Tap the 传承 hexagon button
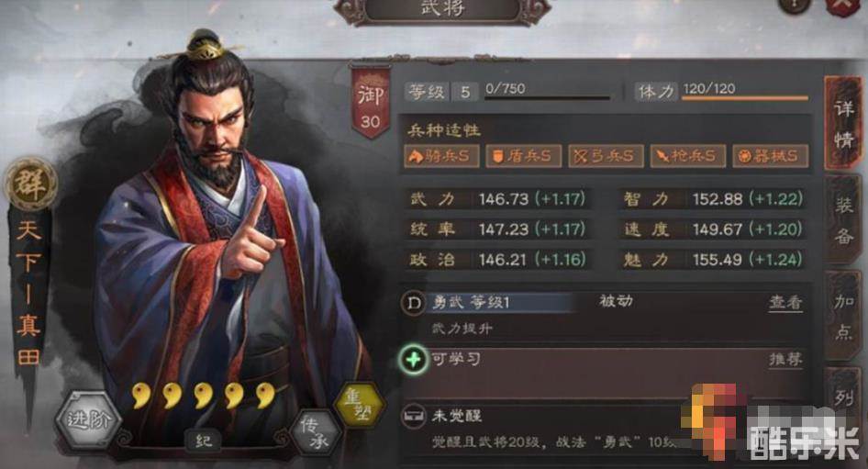Image resolution: width=868 pixels, height=469 pixels. pyautogui.click(x=317, y=433)
